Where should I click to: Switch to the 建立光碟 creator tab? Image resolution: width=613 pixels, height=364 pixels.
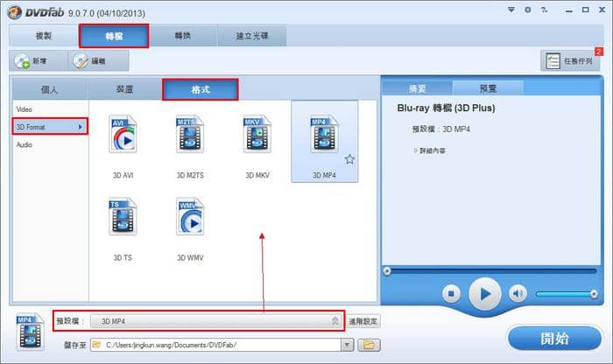[252, 36]
